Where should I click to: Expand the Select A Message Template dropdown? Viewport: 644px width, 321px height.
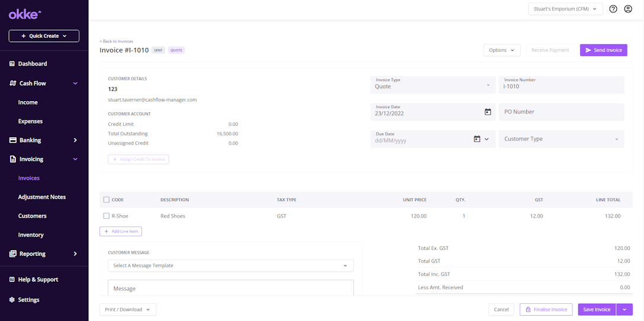click(x=230, y=266)
